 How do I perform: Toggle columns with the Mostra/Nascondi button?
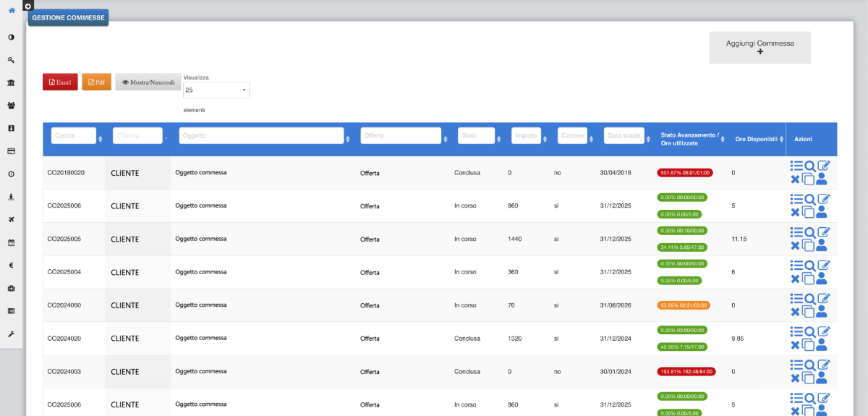pyautogui.click(x=148, y=82)
